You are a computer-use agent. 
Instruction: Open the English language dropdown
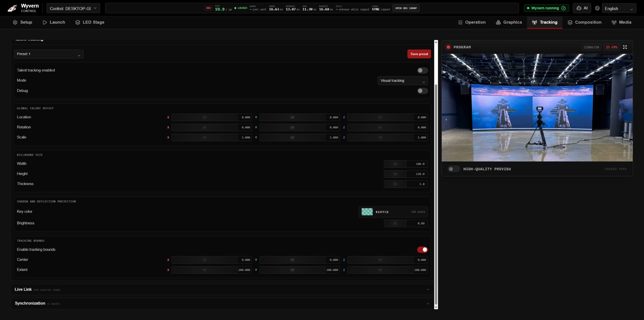coord(619,8)
